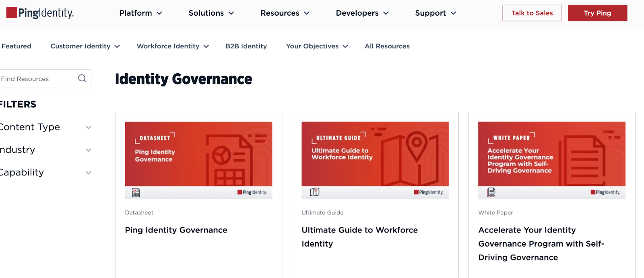Click the Identity Governance page heading
The image size is (644, 278).
click(x=184, y=79)
